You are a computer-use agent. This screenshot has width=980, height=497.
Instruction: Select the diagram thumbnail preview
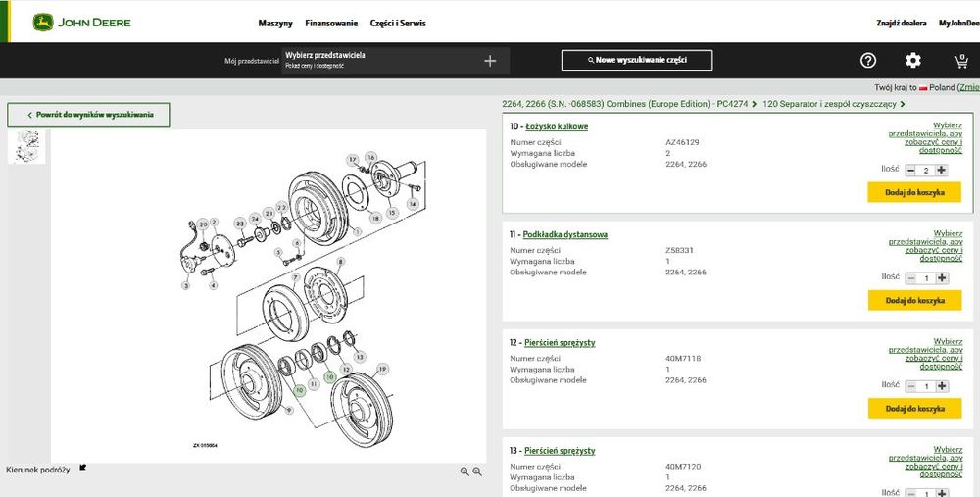26,147
